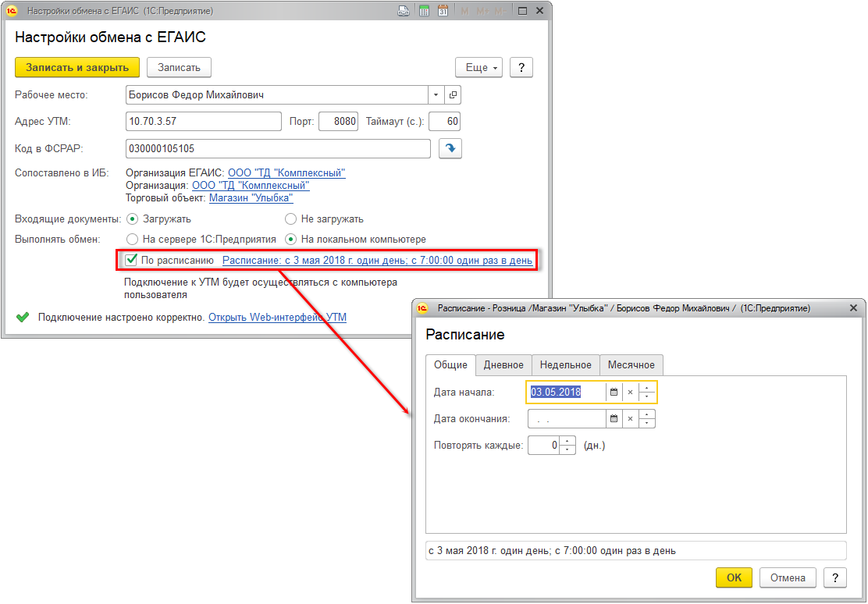This screenshot has width=868, height=604.
Task: Open the Еще dropdown menu
Action: (x=478, y=68)
